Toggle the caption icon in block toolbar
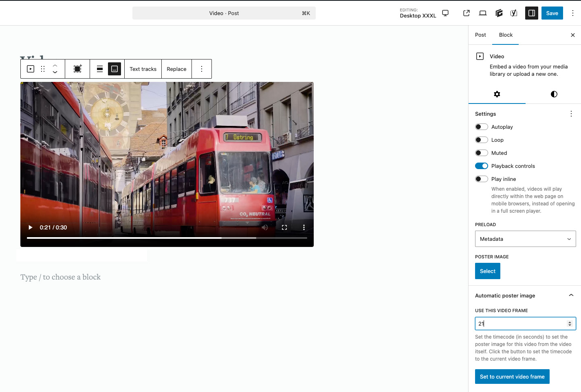 [114, 69]
